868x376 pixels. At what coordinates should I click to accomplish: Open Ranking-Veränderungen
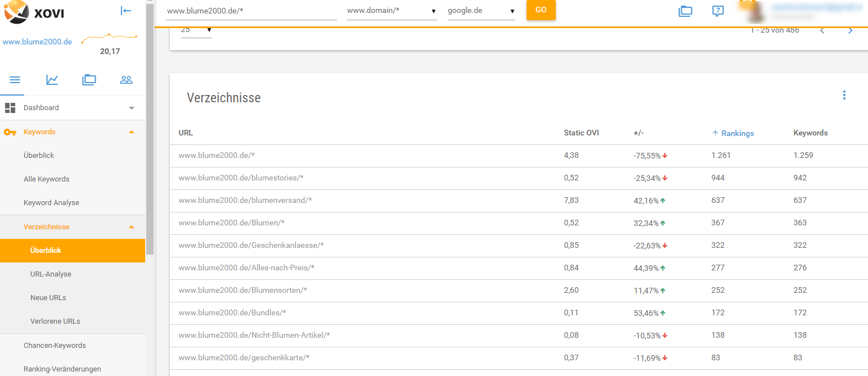coord(62,369)
